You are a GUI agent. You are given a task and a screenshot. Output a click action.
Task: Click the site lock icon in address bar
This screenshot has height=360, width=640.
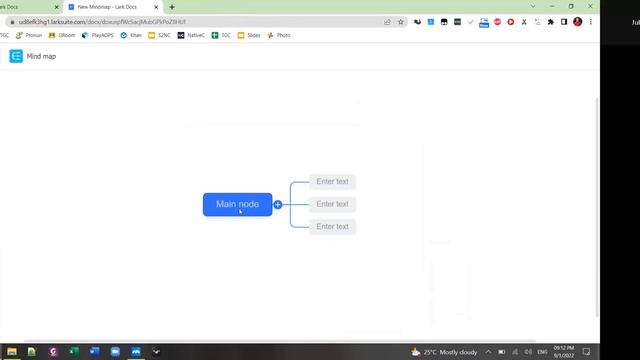click(12, 22)
